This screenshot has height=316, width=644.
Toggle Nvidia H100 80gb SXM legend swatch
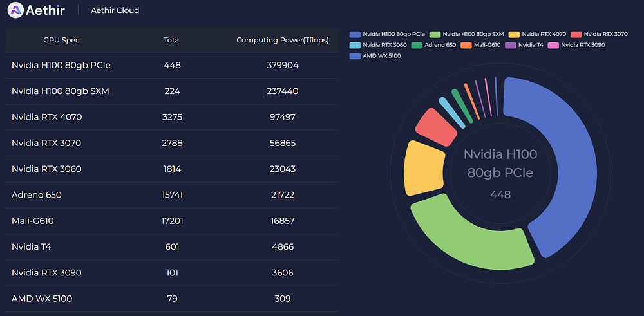click(435, 34)
